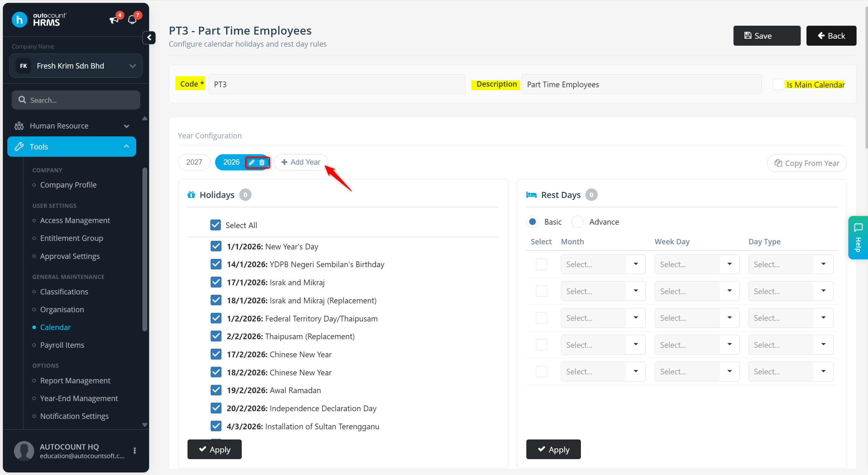This screenshot has height=475, width=868.
Task: Select the Advance rest days radio button
Action: point(577,222)
